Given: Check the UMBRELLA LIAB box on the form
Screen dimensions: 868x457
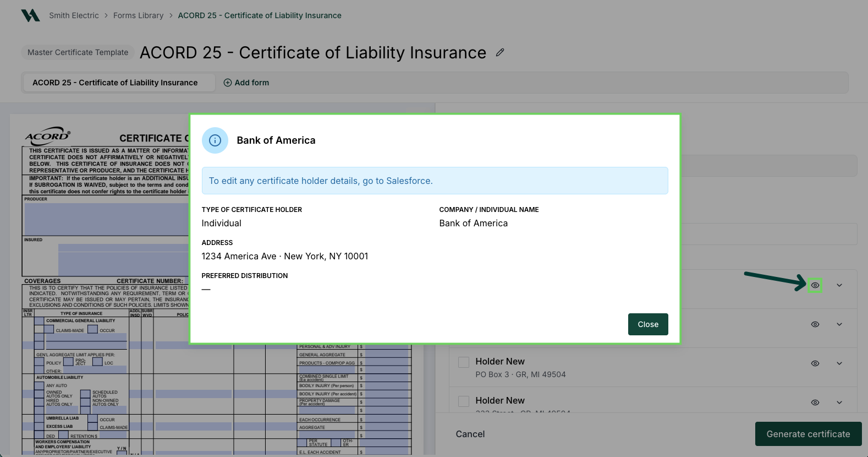Looking at the screenshot, I should pyautogui.click(x=39, y=418).
